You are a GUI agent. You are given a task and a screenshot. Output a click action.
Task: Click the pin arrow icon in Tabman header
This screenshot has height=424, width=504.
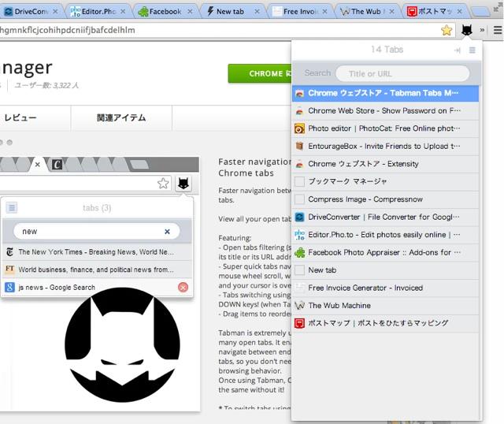click(x=458, y=50)
